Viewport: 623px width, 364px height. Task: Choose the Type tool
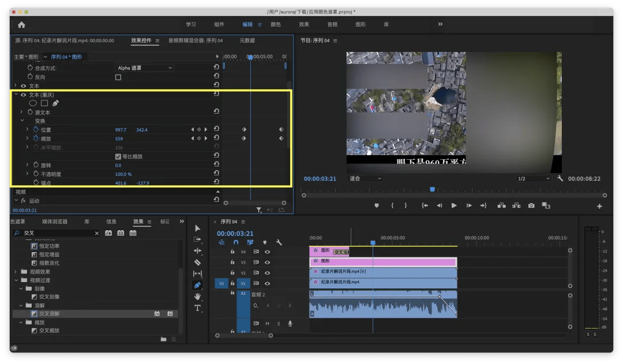197,308
